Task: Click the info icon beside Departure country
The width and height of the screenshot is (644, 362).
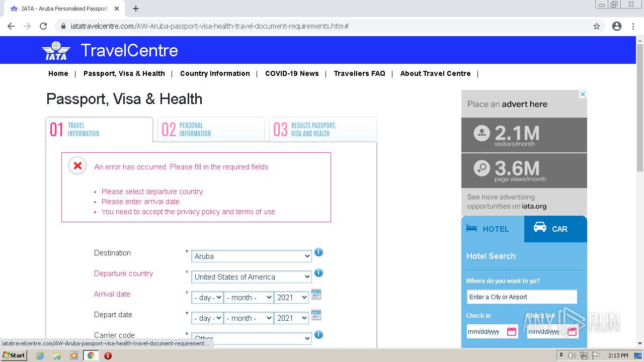Action: pos(318,273)
